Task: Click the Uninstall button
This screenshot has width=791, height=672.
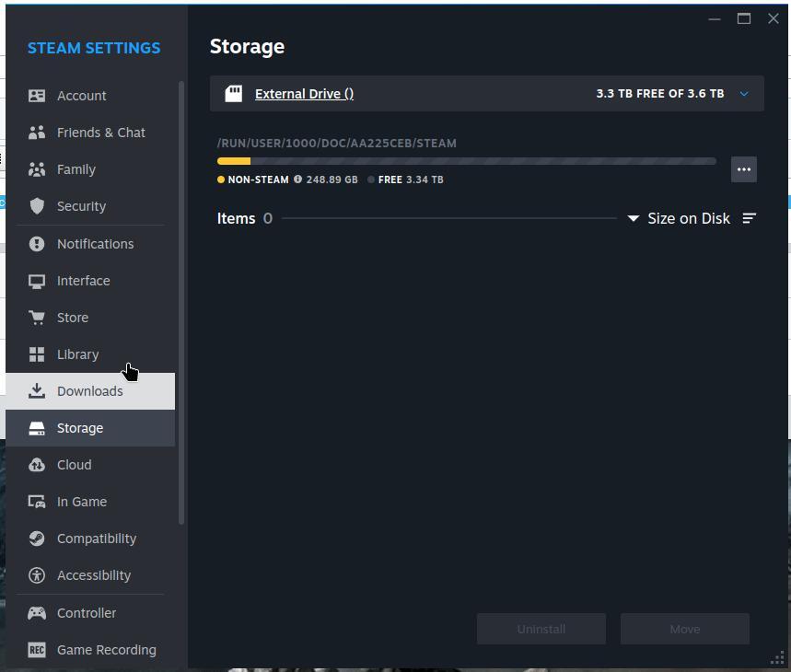Action: (x=541, y=629)
